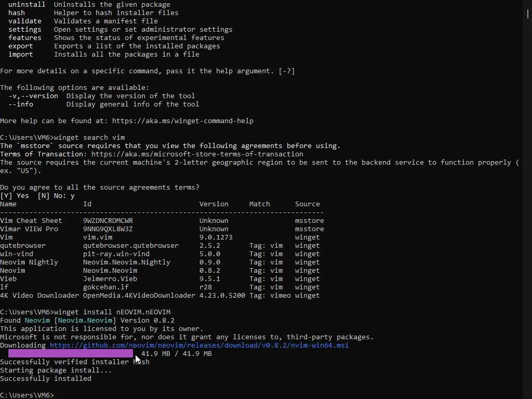Click the '[N] No: y' prompt text
This screenshot has width=532, height=399.
(56, 196)
